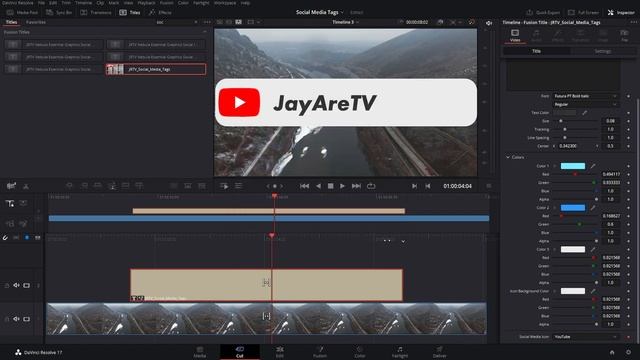Add a keyframe for Line Spacing
This screenshot has width=640, height=360.
[x=629, y=138]
